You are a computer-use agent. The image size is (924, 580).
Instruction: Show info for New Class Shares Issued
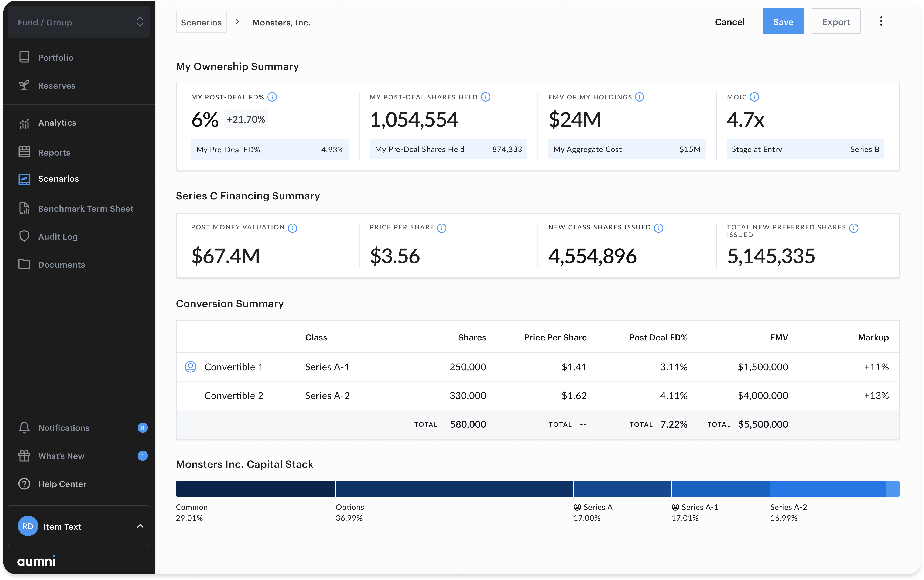pos(659,228)
